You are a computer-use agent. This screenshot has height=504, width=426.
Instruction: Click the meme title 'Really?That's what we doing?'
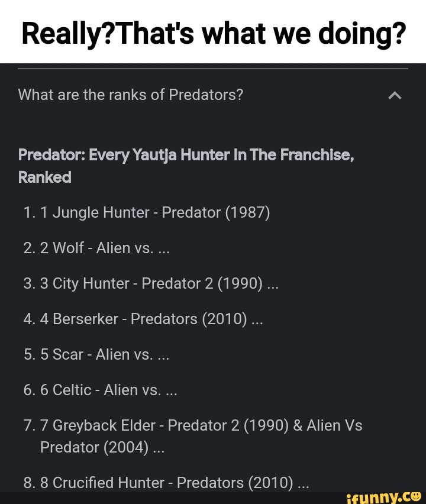coord(213,33)
